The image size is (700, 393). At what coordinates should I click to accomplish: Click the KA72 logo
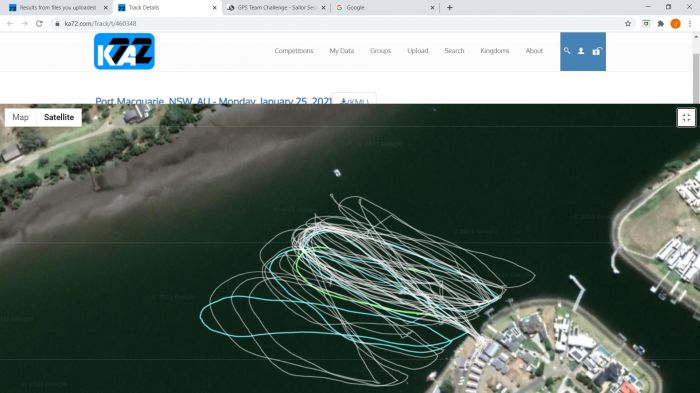click(x=124, y=51)
